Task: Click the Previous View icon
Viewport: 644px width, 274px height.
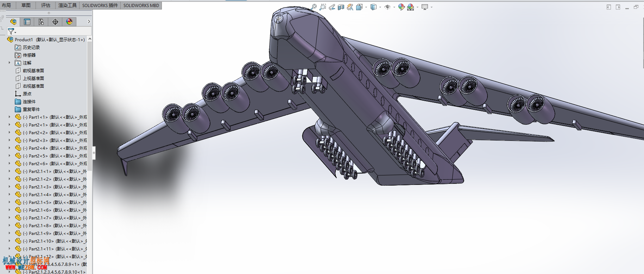Action: (332, 7)
